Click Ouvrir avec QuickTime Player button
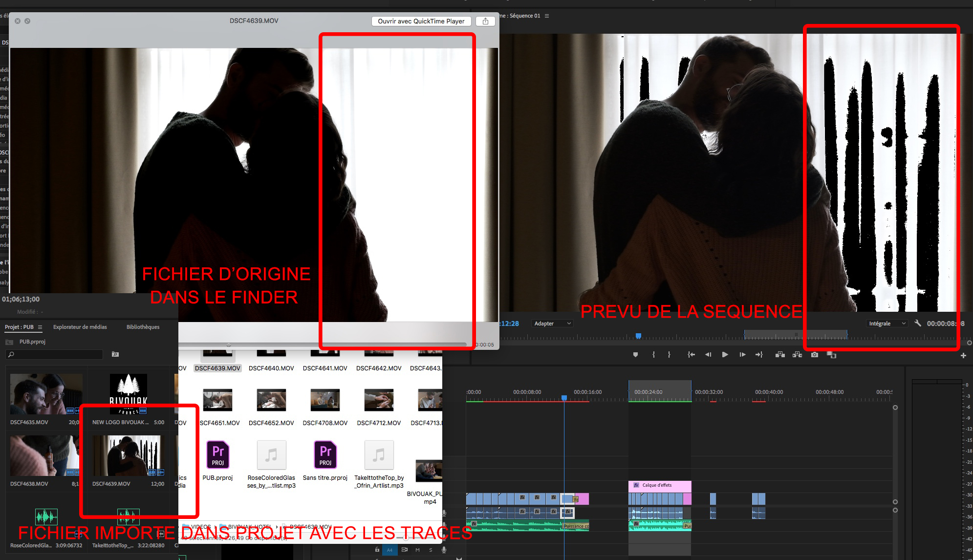The height and width of the screenshot is (560, 973). pyautogui.click(x=421, y=21)
